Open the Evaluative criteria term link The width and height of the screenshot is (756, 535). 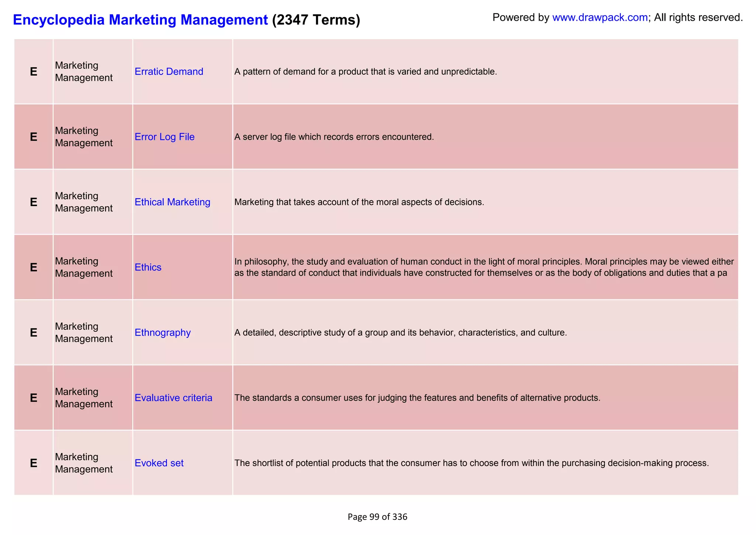point(173,398)
